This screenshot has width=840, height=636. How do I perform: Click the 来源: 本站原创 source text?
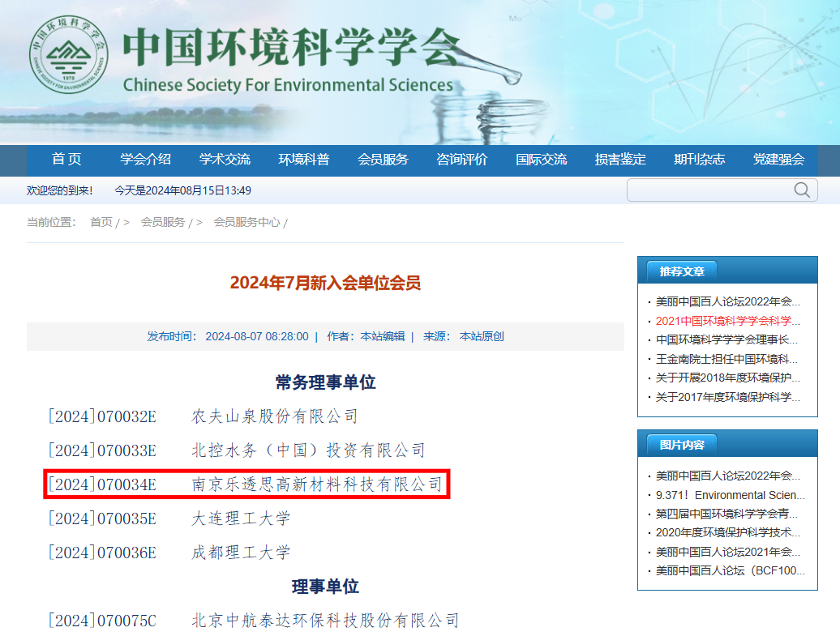(464, 337)
